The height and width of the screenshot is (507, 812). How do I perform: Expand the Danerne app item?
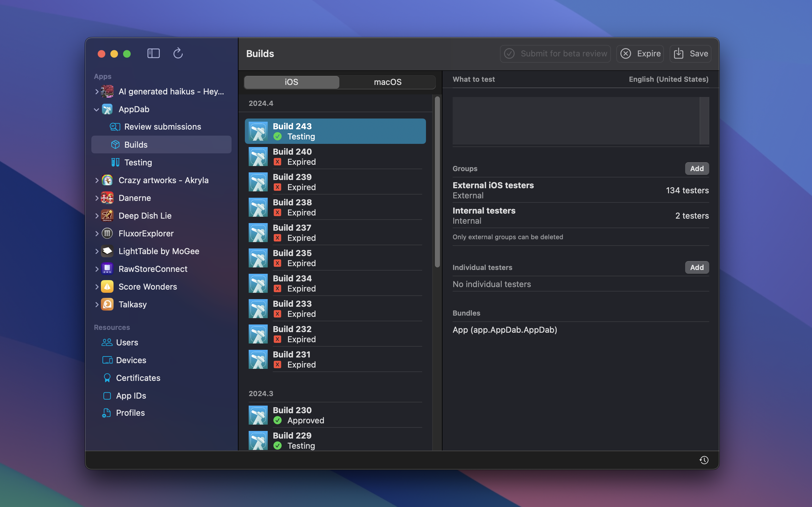click(x=97, y=198)
